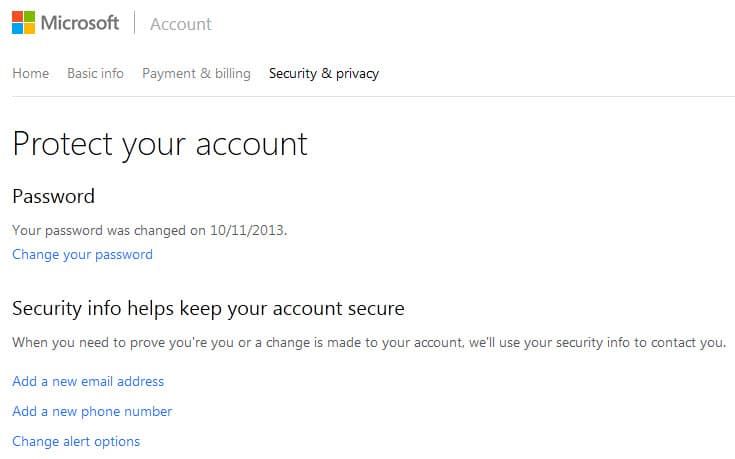Click the red square of Microsoft logo

(x=17, y=16)
